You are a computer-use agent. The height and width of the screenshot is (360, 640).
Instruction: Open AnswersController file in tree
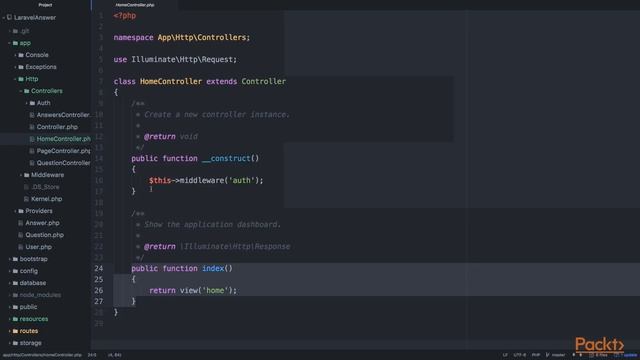[x=63, y=115]
